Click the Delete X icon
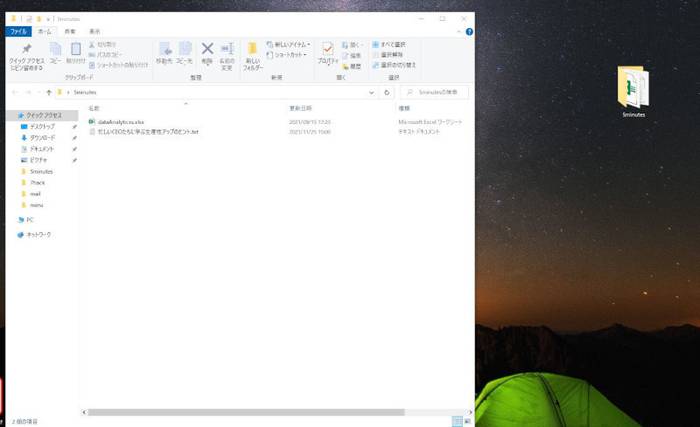Screen dimensions: 700x427 pos(207,53)
